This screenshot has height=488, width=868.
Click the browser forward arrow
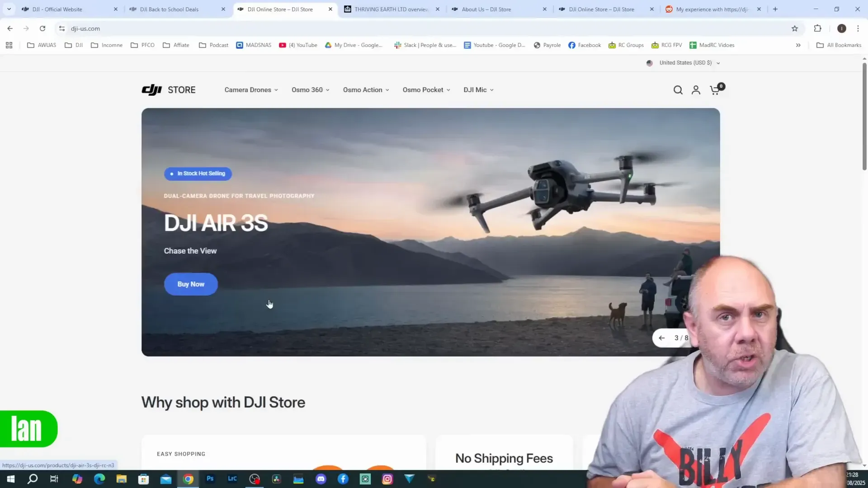(x=26, y=28)
